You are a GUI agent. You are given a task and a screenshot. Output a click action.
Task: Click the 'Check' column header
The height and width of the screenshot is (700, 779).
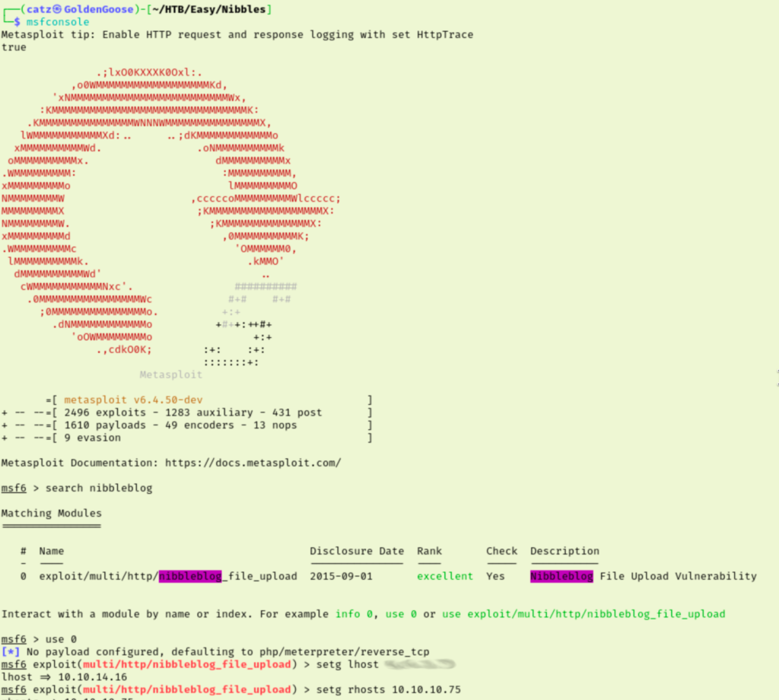[502, 551]
